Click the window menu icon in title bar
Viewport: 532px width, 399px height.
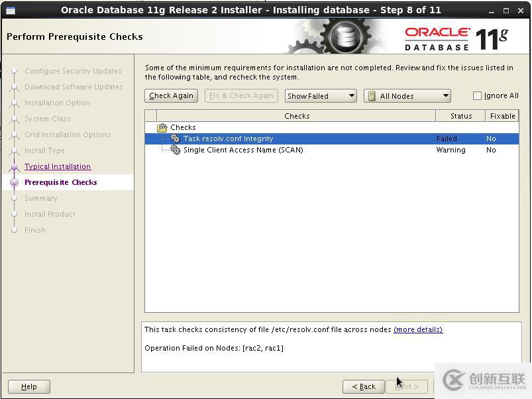(x=11, y=11)
